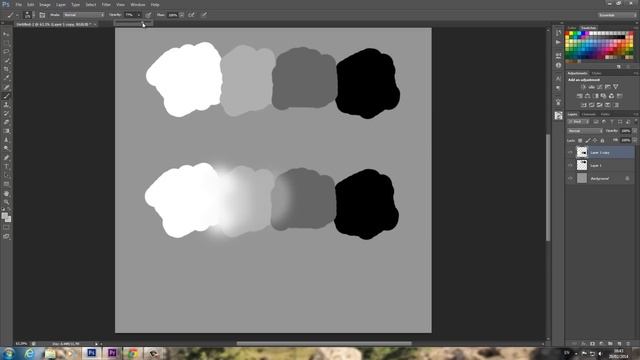640x360 pixels.
Task: Open the File menu
Action: [x=19, y=4]
